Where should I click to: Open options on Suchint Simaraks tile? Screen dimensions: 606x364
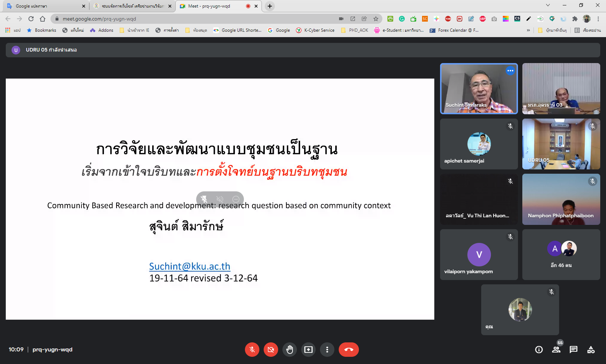(x=510, y=71)
